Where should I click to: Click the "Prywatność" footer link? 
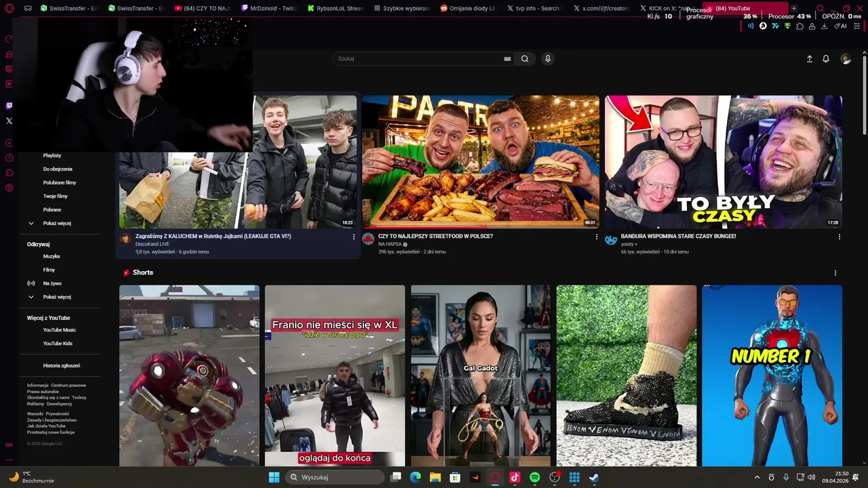(58, 413)
